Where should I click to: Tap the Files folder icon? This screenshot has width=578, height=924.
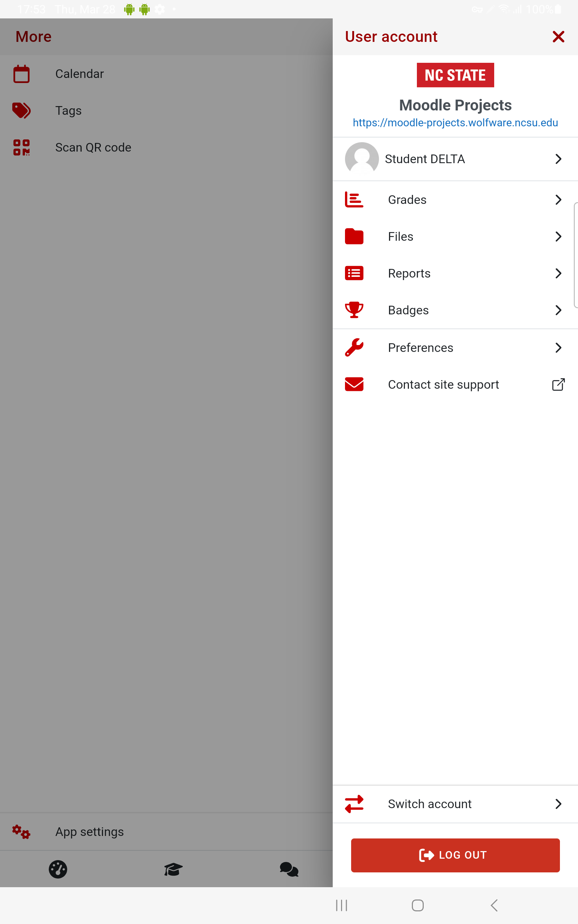point(354,236)
